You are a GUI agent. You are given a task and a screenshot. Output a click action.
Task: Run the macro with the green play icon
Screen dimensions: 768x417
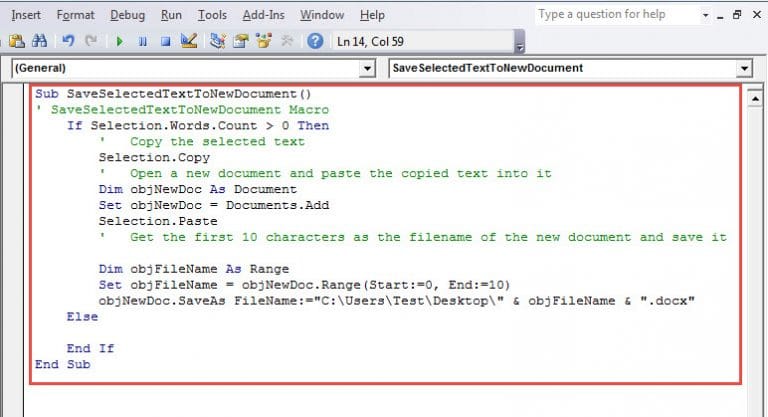tap(119, 41)
